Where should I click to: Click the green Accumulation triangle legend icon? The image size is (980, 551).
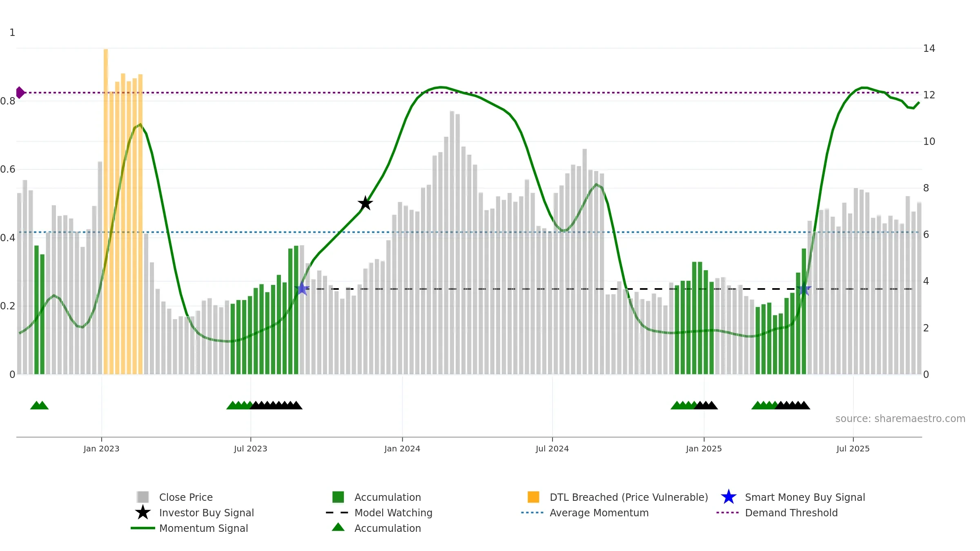tap(338, 527)
